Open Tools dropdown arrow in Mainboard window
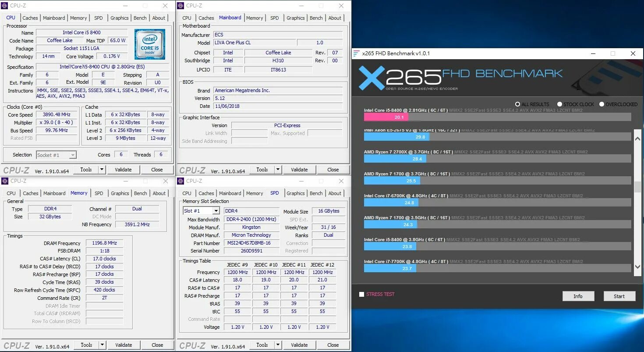 278,170
